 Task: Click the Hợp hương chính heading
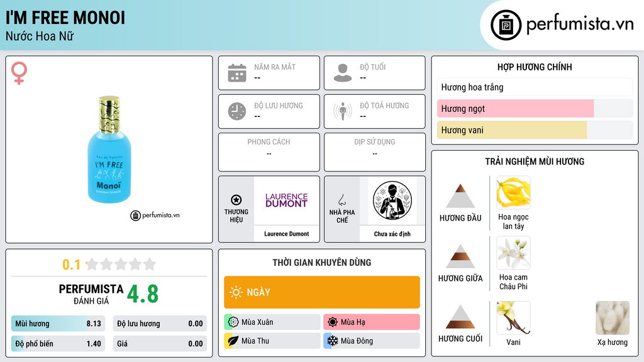click(535, 67)
